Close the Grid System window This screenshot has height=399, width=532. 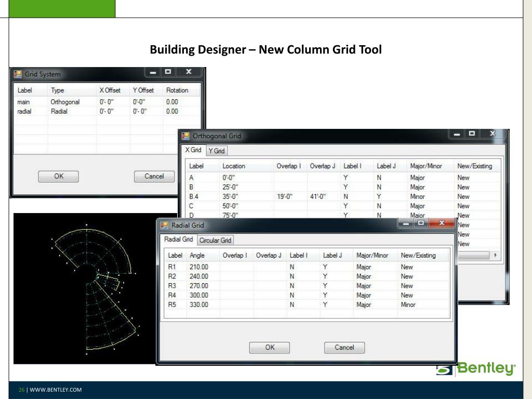coord(189,72)
